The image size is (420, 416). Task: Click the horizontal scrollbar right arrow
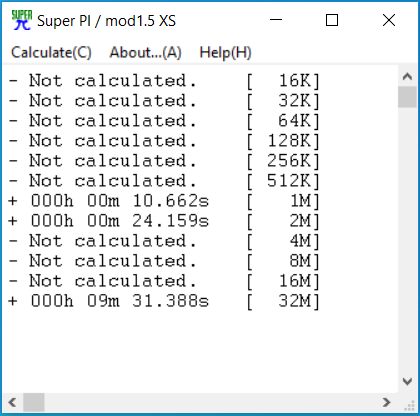click(x=387, y=402)
